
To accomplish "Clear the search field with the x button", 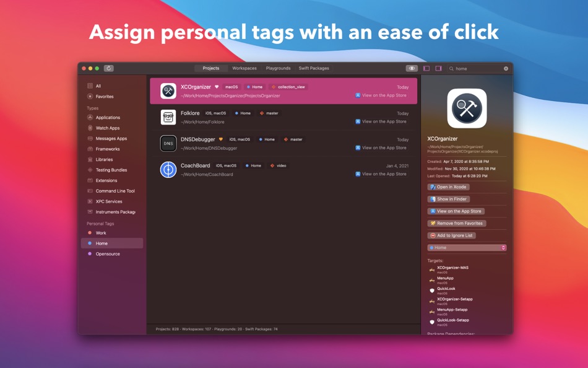I will [506, 69].
